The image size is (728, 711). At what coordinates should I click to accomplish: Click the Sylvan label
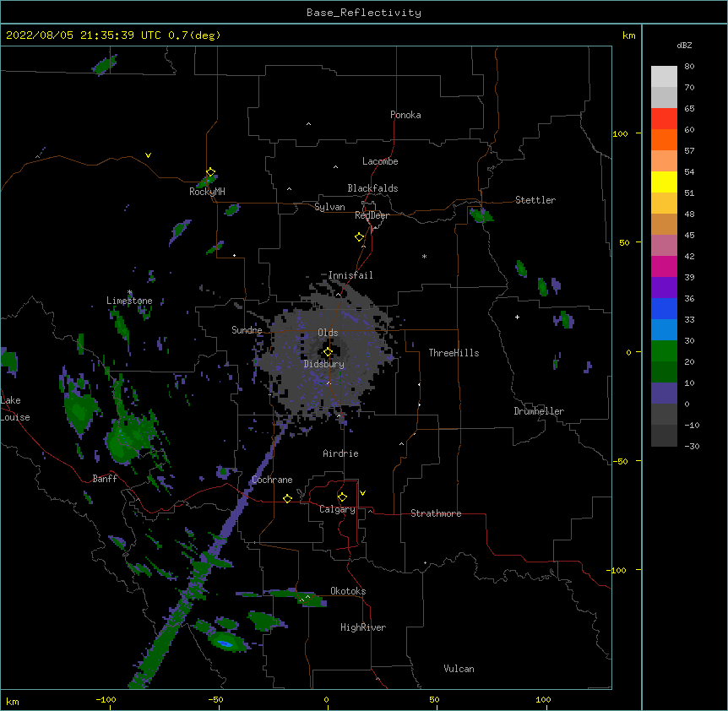click(x=329, y=207)
